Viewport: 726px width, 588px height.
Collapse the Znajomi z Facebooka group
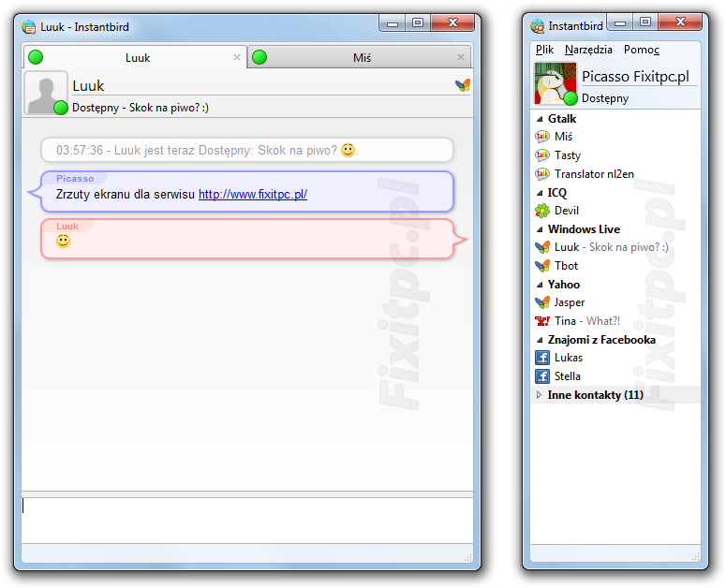point(540,340)
